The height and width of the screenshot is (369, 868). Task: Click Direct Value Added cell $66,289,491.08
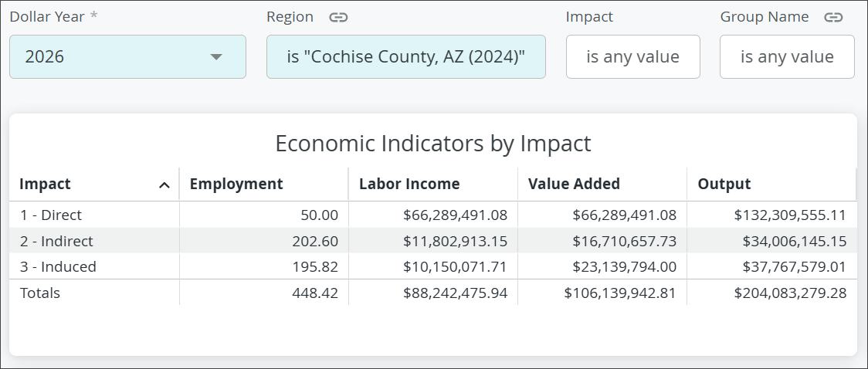(x=625, y=215)
